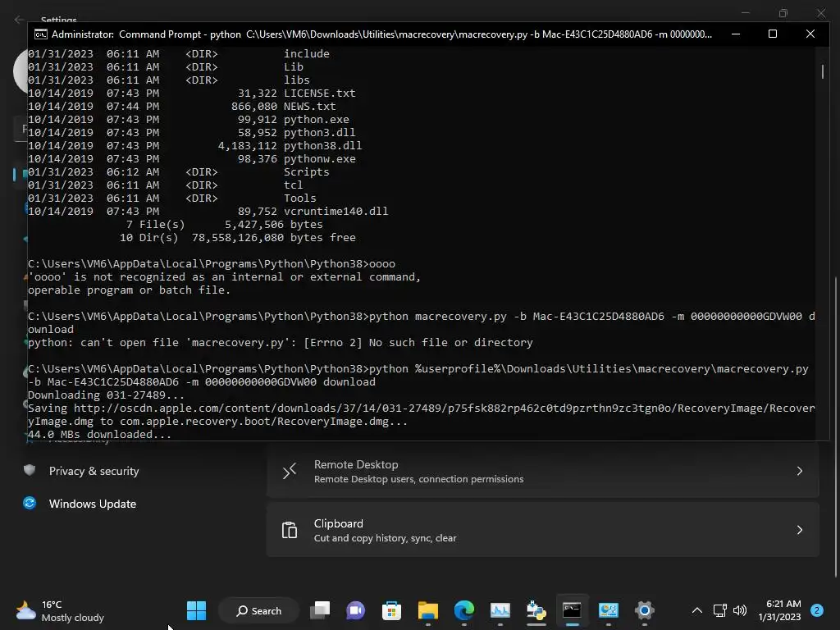Click the pythonw.exe entry in the listing
This screenshot has width=840, height=630.
[x=319, y=158]
